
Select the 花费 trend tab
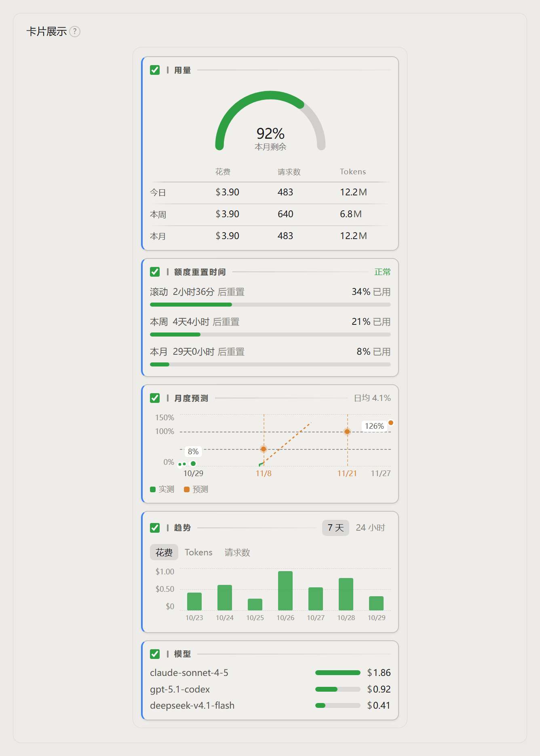pos(164,553)
